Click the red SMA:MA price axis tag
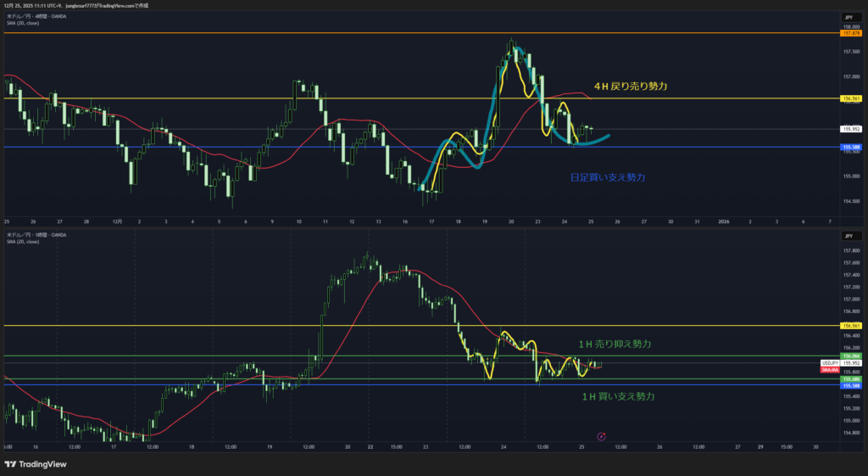Screen dimensions: 868x476 click(830, 370)
